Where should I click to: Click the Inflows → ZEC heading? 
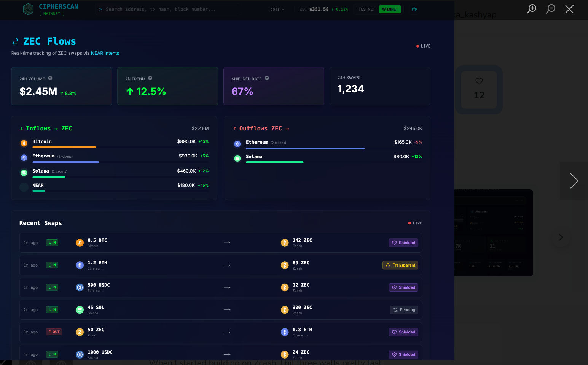click(x=46, y=129)
